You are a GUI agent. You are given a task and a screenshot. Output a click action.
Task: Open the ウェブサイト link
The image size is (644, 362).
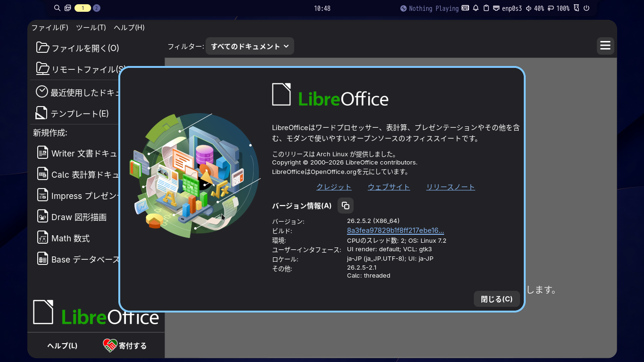click(389, 187)
